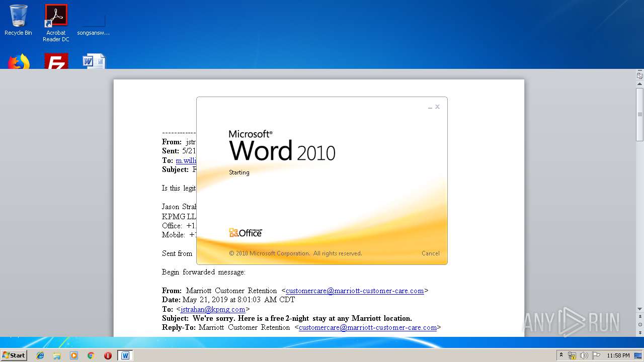Open network status tray icon

(x=572, y=355)
